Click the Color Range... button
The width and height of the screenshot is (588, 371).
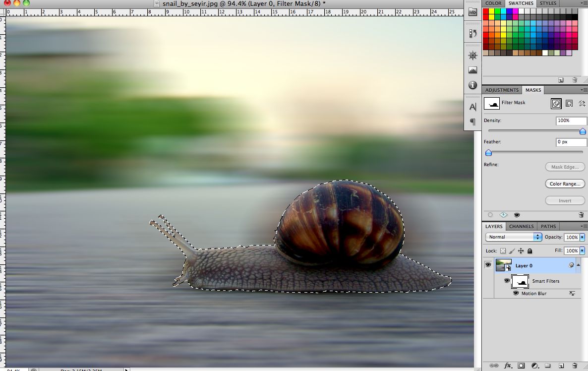[565, 184]
